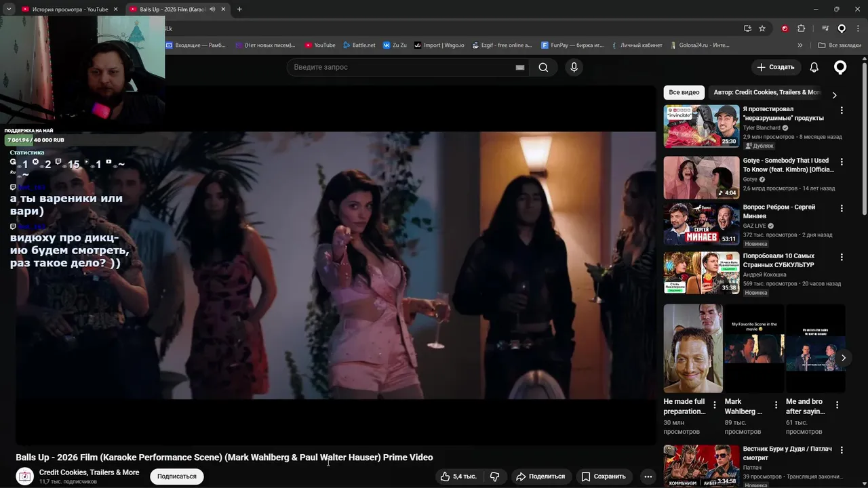Image resolution: width=868 pixels, height=488 pixels.
Task: Open Попробовали 10 Самых Странных thumbnail
Action: point(701,273)
